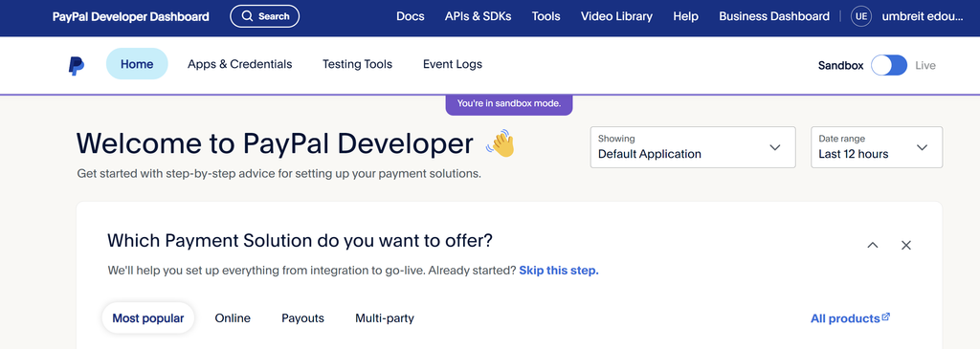
Task: Click the UE user avatar icon
Action: 861,17
